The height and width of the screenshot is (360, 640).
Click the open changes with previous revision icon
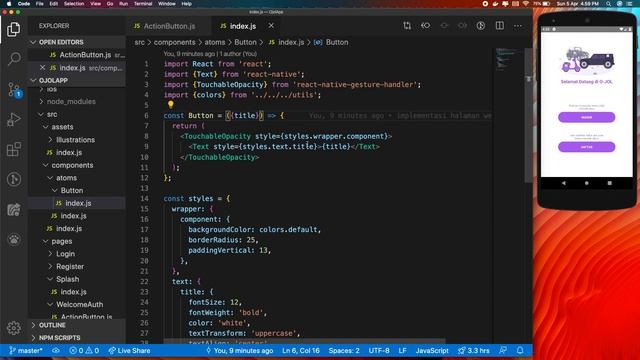425,26
